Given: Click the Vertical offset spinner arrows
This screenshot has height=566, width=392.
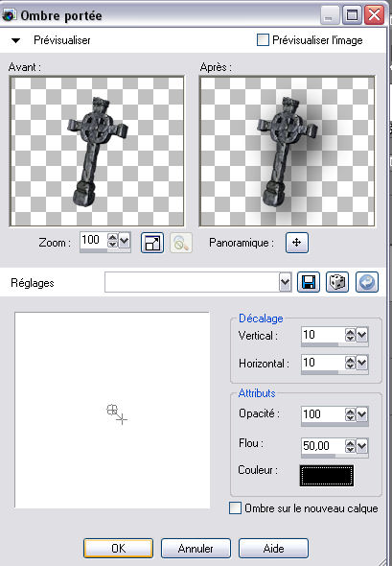Looking at the screenshot, I should [350, 335].
